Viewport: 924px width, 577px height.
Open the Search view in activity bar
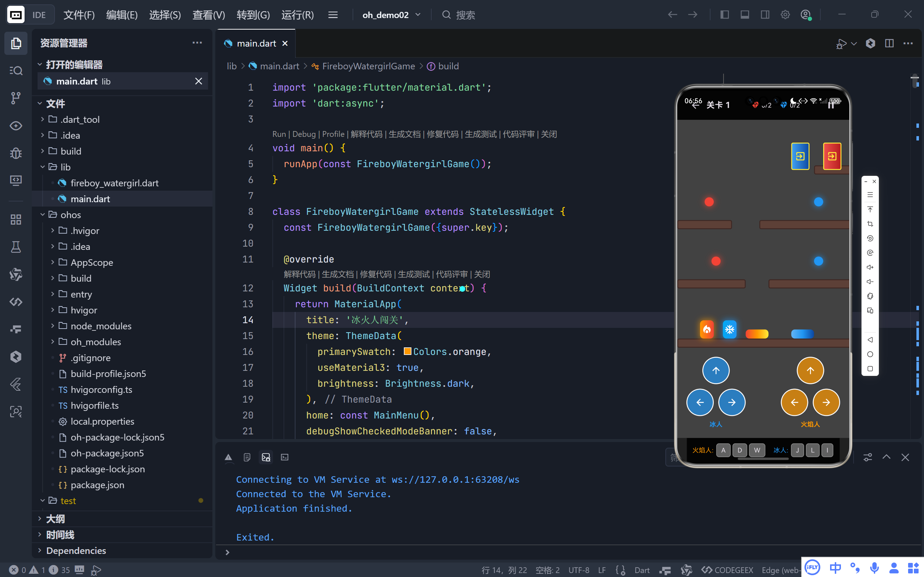pos(16,71)
